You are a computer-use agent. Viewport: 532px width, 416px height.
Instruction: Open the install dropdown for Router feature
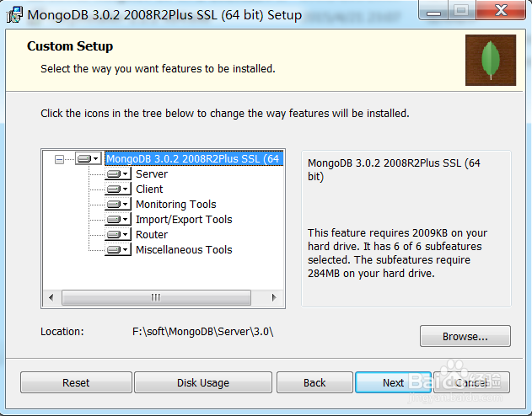[x=118, y=234]
